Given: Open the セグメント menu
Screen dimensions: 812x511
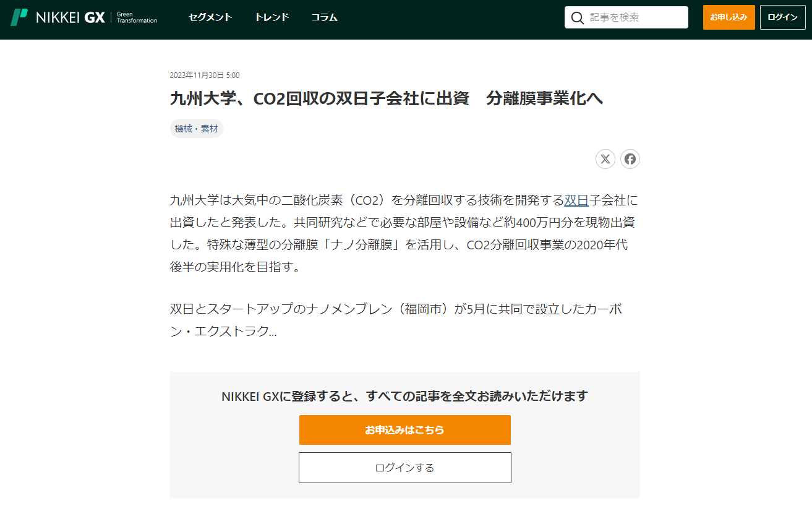Looking at the screenshot, I should (210, 17).
